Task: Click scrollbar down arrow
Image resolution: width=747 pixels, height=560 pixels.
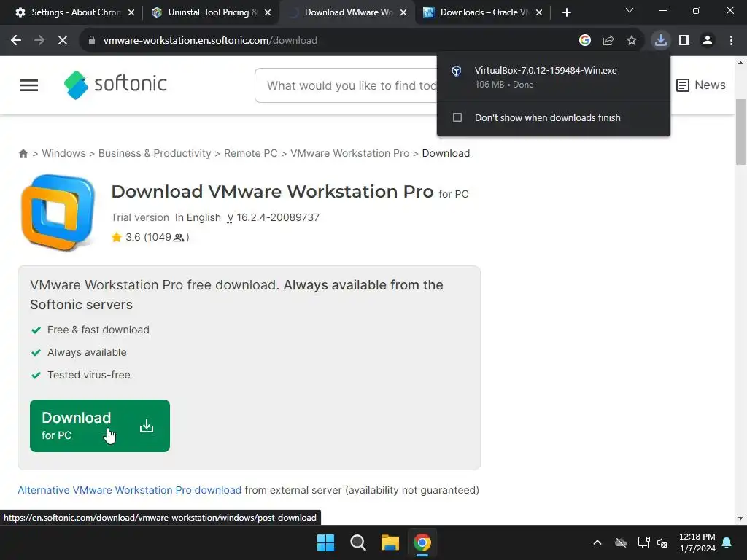Action: (x=741, y=518)
